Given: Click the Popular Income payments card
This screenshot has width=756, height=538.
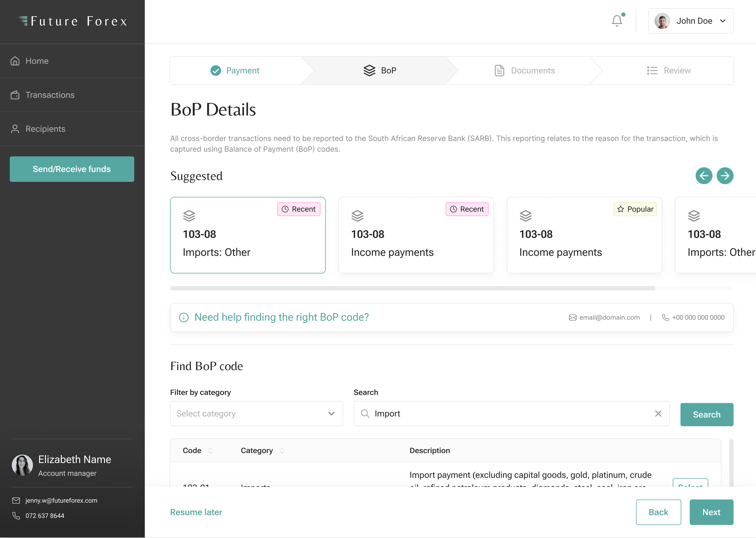Looking at the screenshot, I should coord(584,235).
